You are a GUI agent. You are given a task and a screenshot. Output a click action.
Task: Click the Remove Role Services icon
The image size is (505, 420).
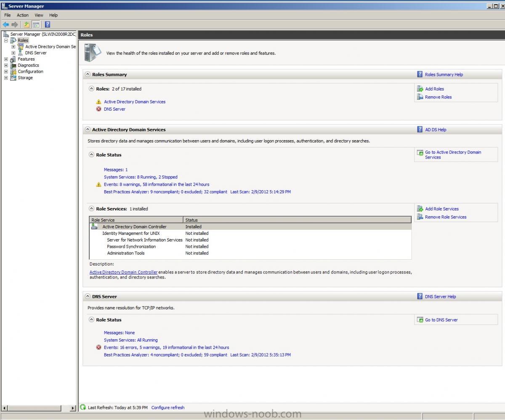420,217
